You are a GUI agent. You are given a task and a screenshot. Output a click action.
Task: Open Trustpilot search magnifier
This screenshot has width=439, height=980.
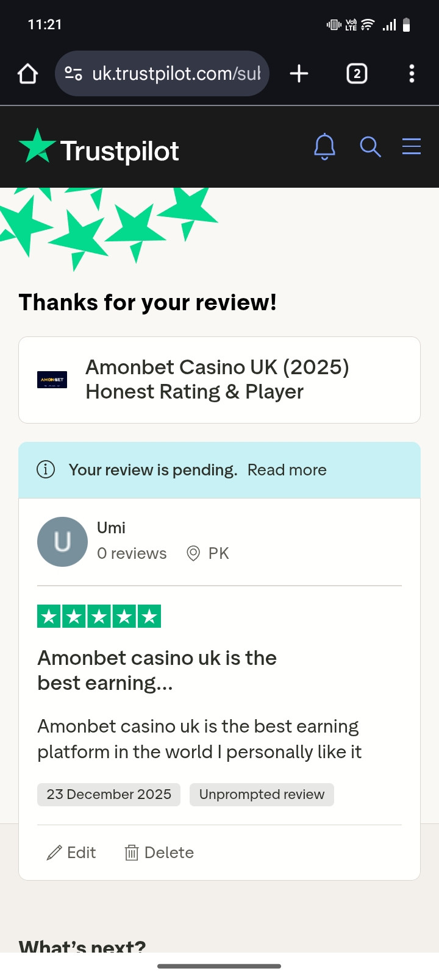(370, 147)
